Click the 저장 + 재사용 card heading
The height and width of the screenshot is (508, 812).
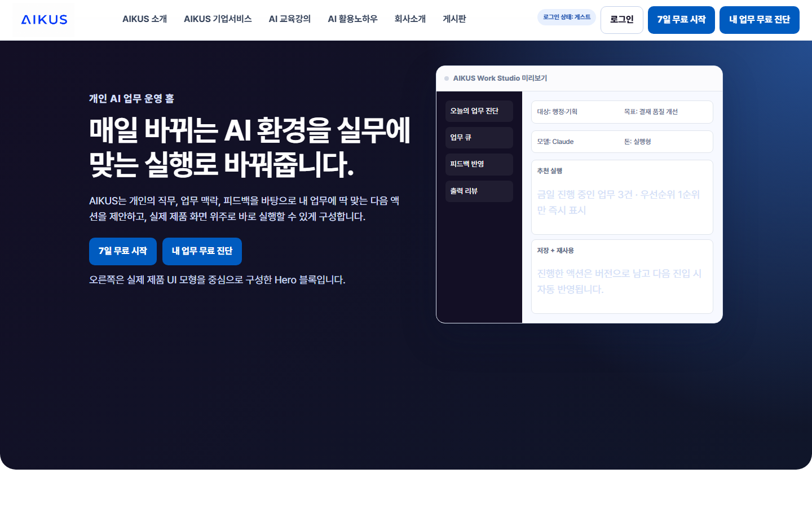[x=555, y=251]
